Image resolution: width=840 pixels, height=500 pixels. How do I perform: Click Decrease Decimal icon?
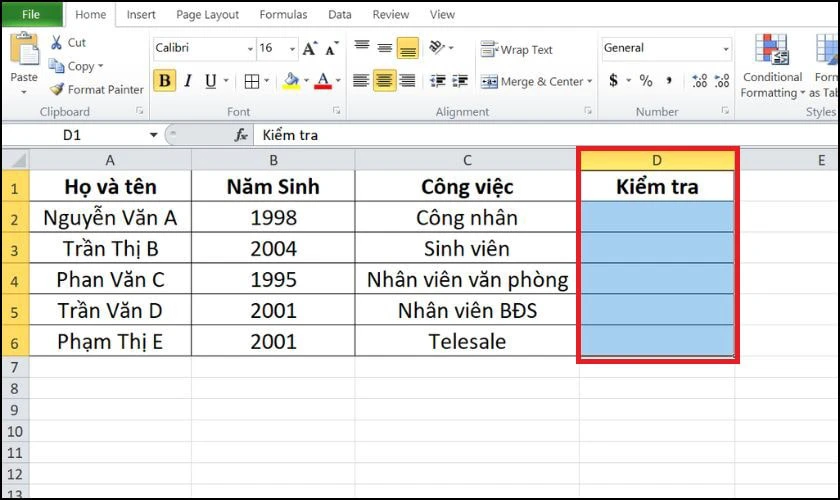tap(722, 81)
